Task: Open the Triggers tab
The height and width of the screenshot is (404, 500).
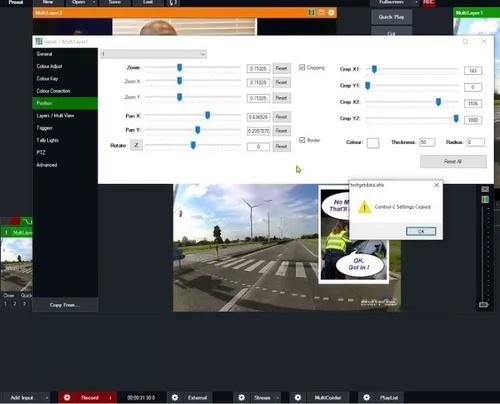Action: point(44,128)
